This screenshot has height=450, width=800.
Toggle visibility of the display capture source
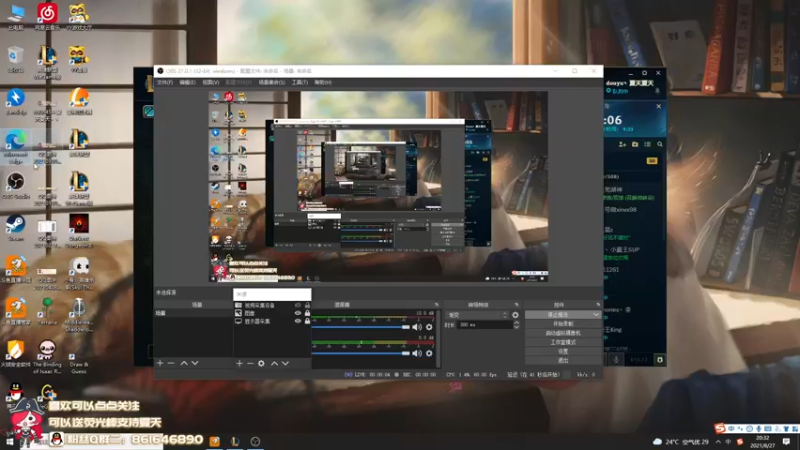click(x=298, y=321)
